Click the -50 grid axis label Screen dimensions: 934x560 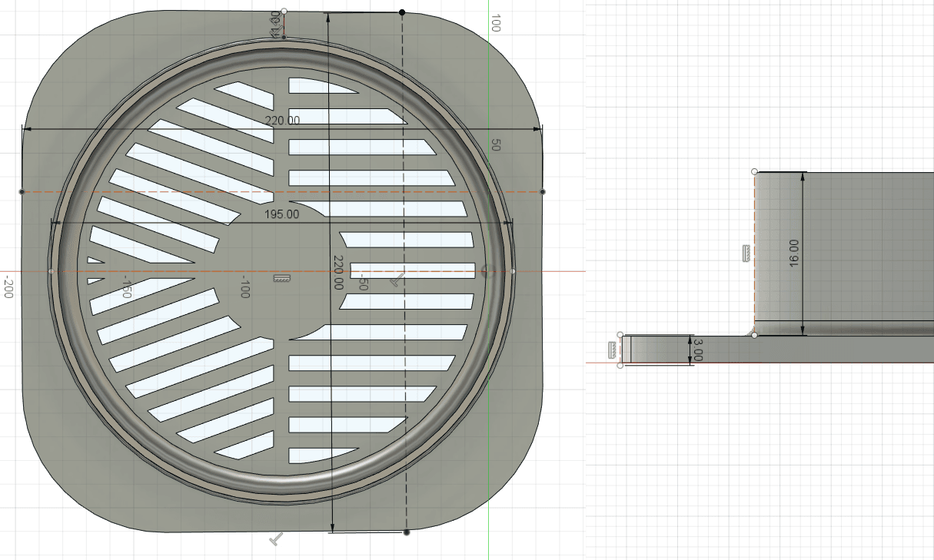[x=362, y=282]
